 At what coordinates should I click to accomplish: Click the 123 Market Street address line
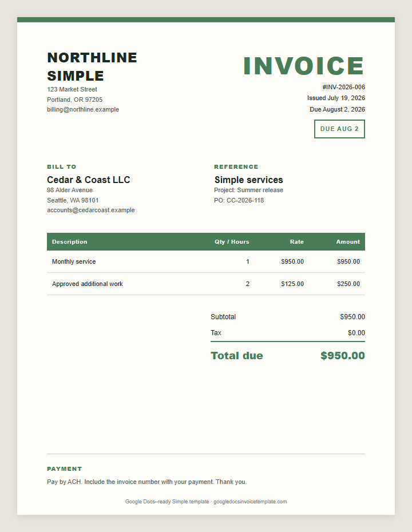tap(72, 89)
